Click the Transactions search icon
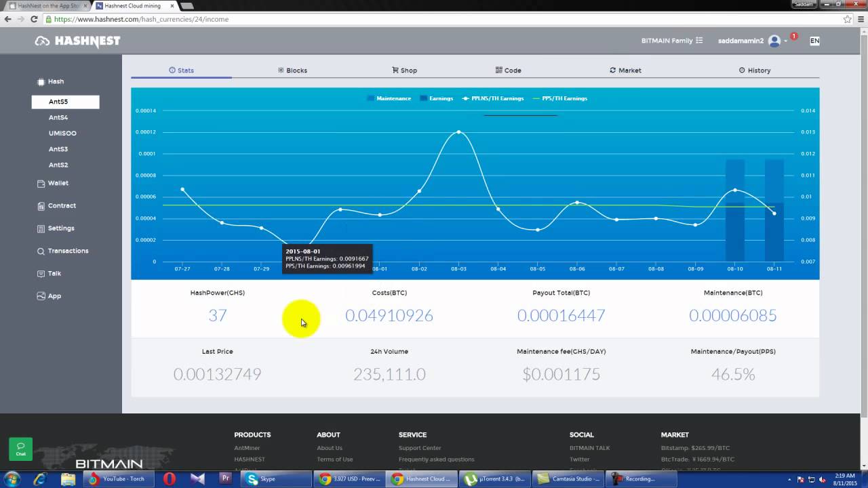Image resolution: width=868 pixels, height=488 pixels. (x=41, y=251)
